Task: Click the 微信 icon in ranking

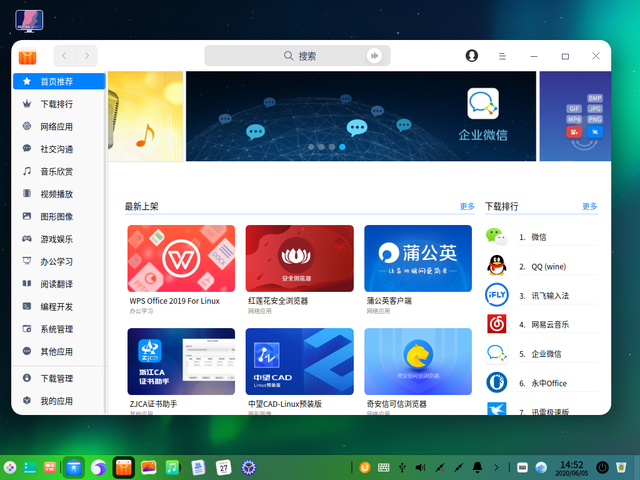Action: click(497, 237)
